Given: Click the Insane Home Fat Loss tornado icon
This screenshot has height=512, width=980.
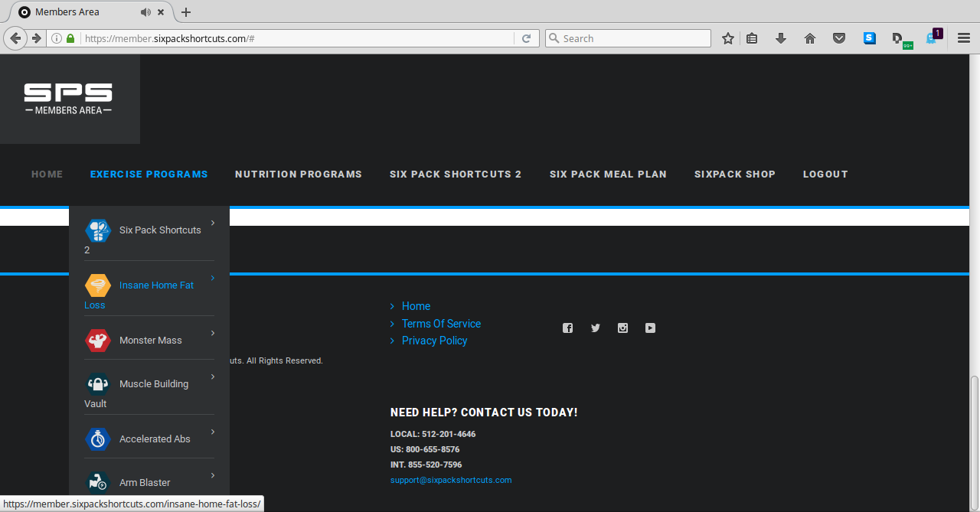Looking at the screenshot, I should pos(97,285).
